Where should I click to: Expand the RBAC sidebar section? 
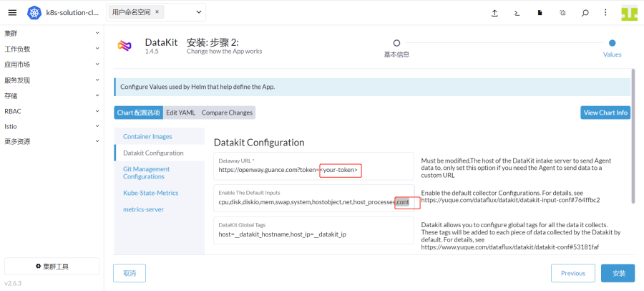[52, 111]
